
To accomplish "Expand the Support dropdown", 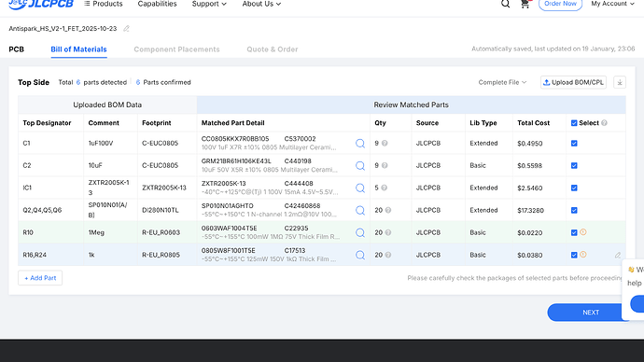I will [209, 4].
